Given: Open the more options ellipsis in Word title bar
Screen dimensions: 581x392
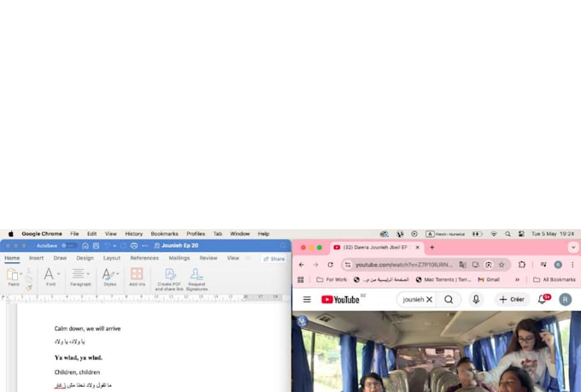Looking at the screenshot, I should pos(145,245).
